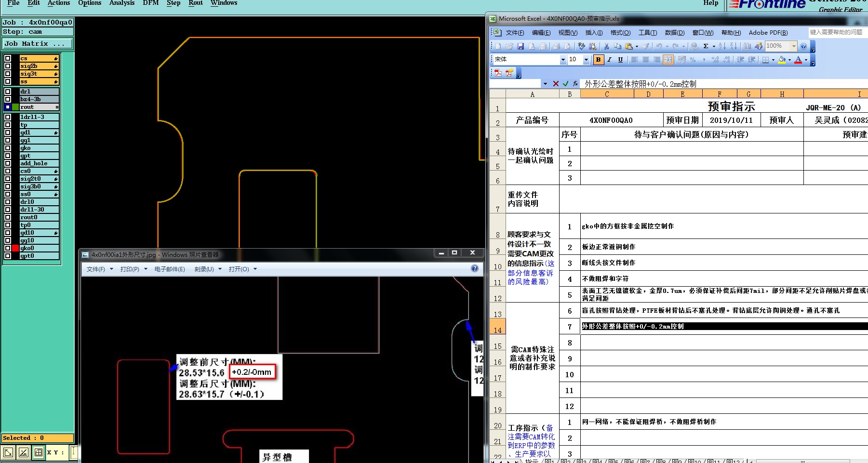This screenshot has height=463, width=868.
Task: Open the Name Box dropdown in Excel
Action: [x=545, y=84]
